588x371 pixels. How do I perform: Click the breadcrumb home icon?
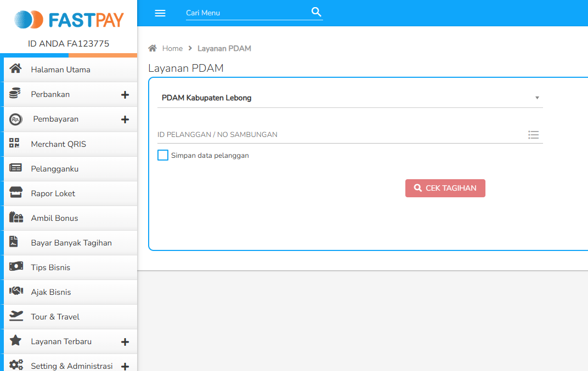152,48
